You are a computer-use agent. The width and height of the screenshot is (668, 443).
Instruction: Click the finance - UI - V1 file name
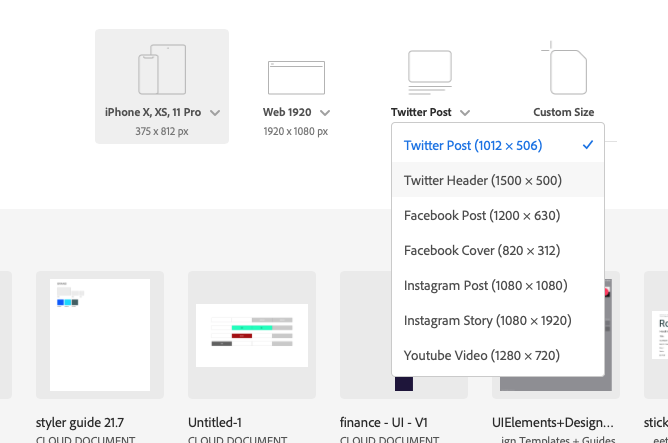383,423
